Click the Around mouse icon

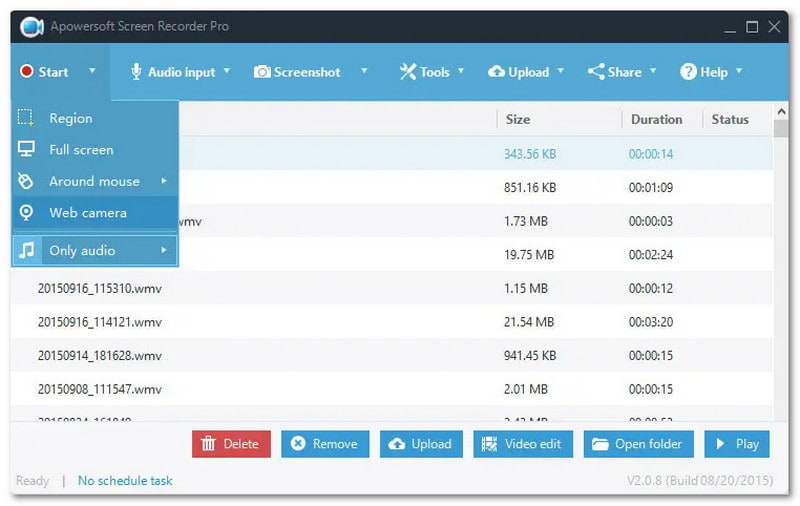tap(26, 181)
